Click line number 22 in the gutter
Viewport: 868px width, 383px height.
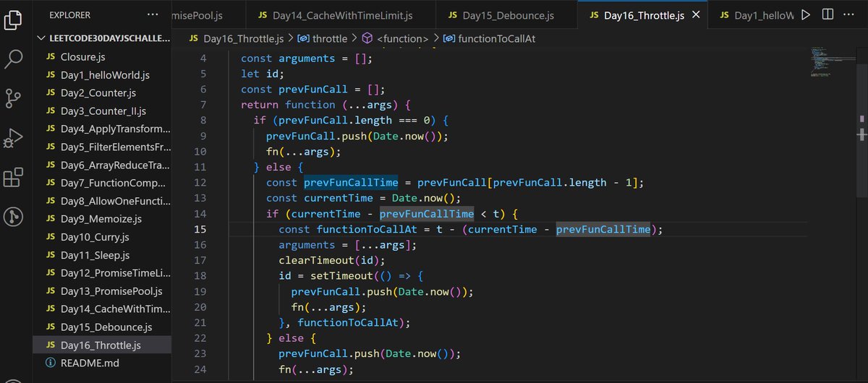(x=199, y=338)
